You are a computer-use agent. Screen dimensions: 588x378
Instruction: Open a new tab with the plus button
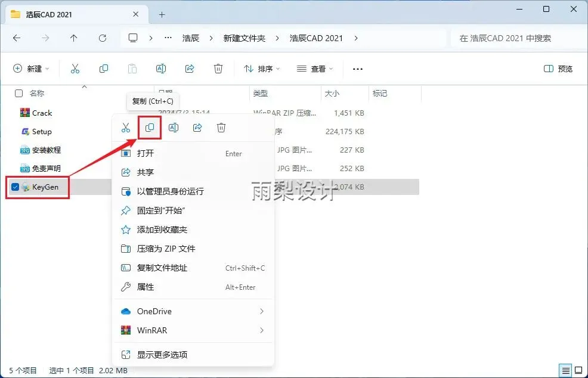coord(162,15)
